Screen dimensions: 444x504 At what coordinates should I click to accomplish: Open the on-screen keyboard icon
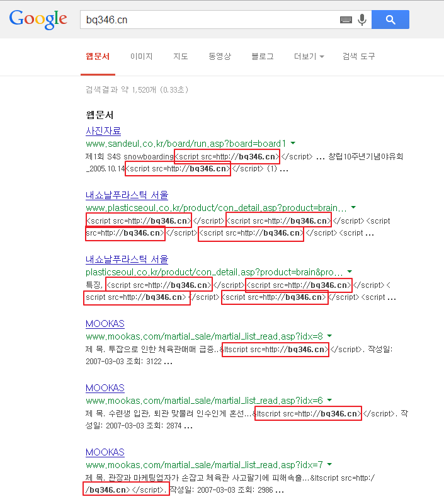346,20
